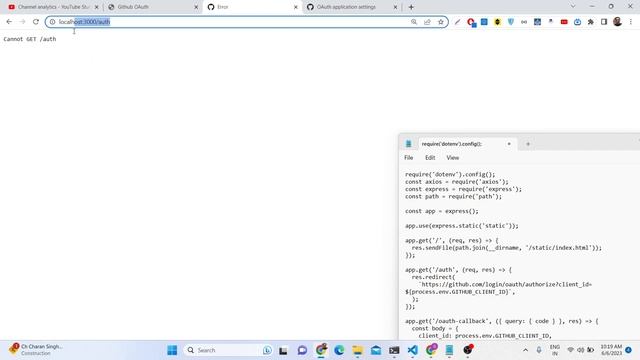This screenshot has width=640, height=360.
Task: Open the Extensions puzzle piece menu
Action: click(591, 22)
